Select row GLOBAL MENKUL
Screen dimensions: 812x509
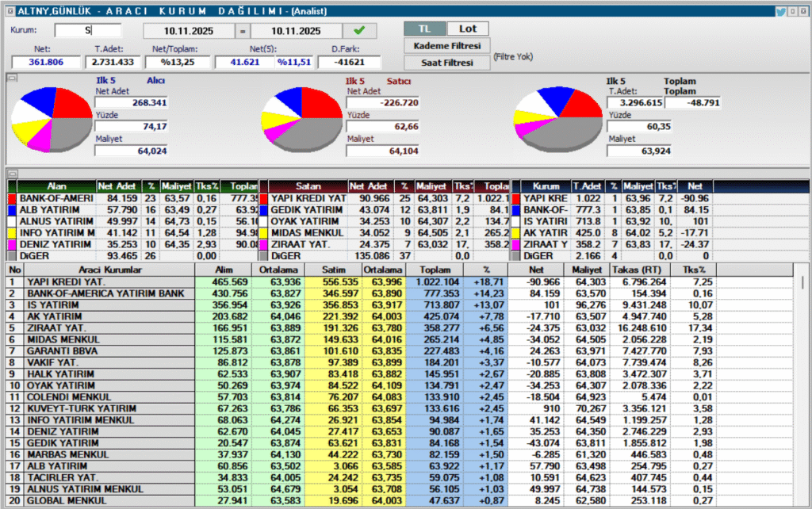(x=399, y=501)
